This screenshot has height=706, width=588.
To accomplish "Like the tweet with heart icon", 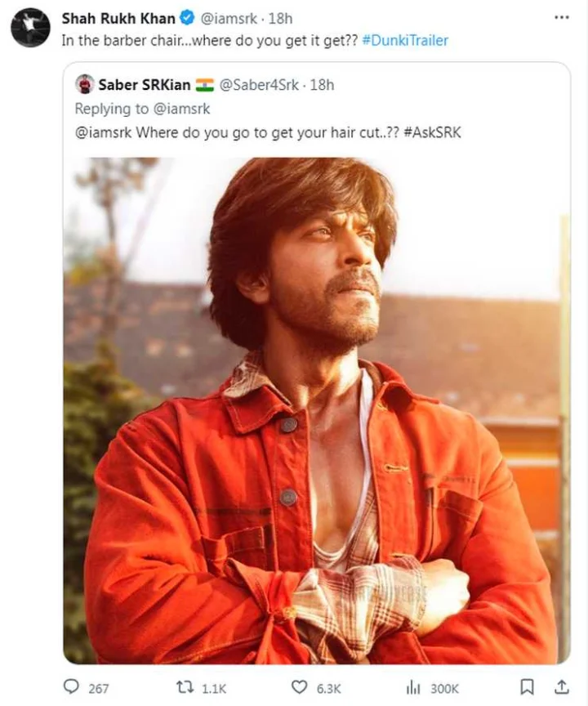I will click(x=300, y=687).
